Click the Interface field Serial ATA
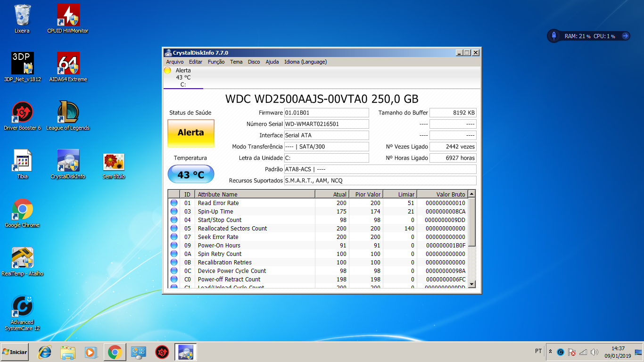Viewport: 644px width, 362px height. pos(326,135)
